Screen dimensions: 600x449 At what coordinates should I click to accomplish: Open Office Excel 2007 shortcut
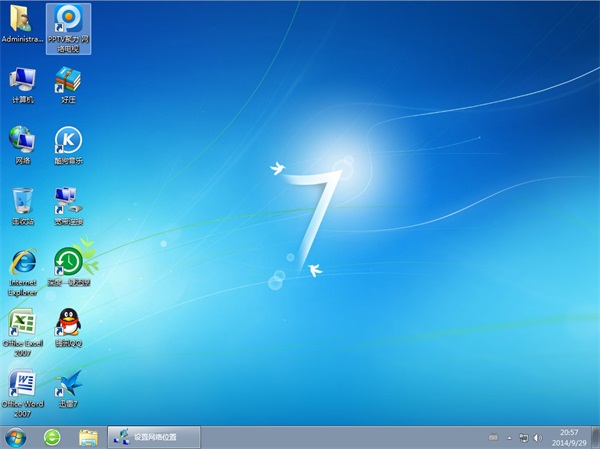click(x=23, y=333)
